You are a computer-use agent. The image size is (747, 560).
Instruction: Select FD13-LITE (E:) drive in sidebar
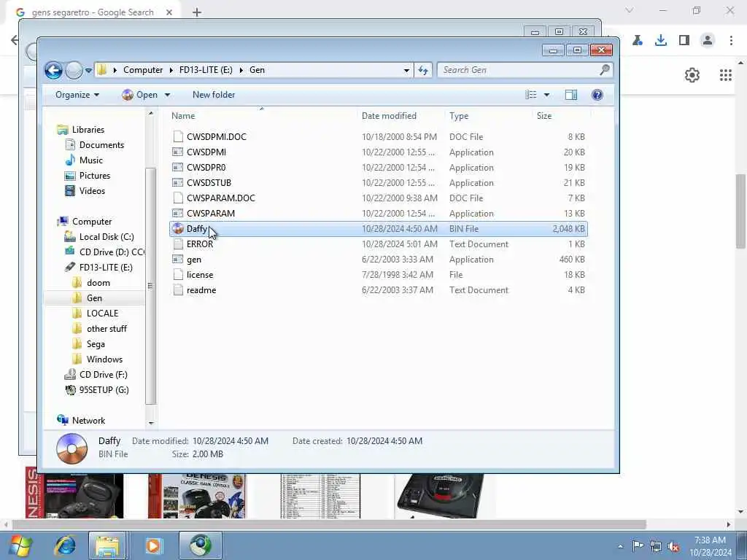[106, 267]
